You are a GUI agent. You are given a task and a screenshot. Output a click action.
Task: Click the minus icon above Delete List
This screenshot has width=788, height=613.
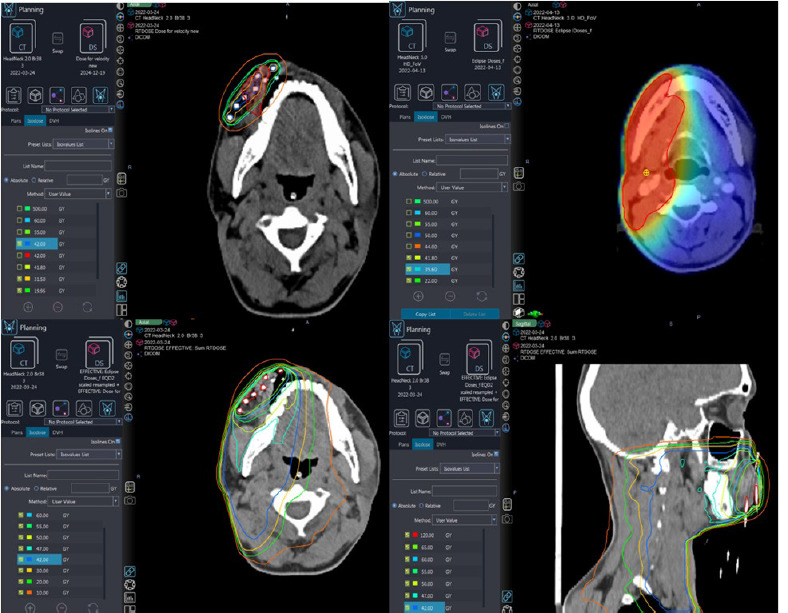[449, 296]
